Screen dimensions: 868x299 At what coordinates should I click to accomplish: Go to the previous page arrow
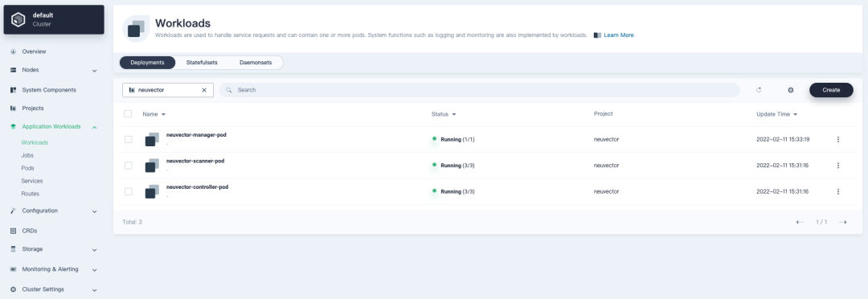[800, 222]
